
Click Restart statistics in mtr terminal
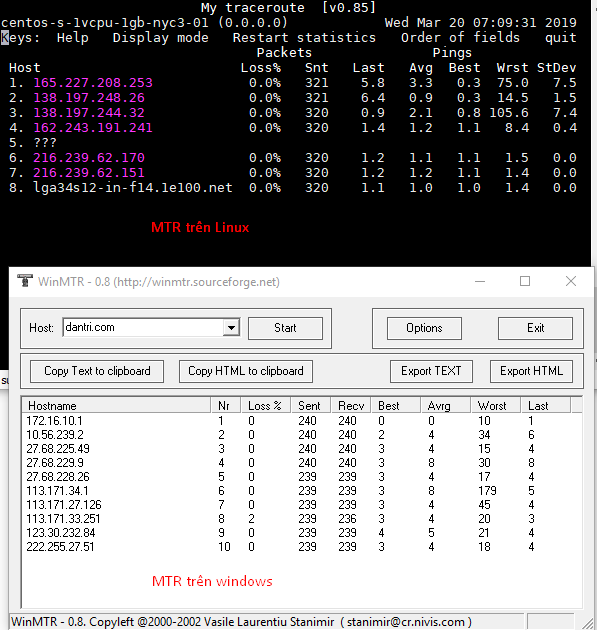(304, 38)
